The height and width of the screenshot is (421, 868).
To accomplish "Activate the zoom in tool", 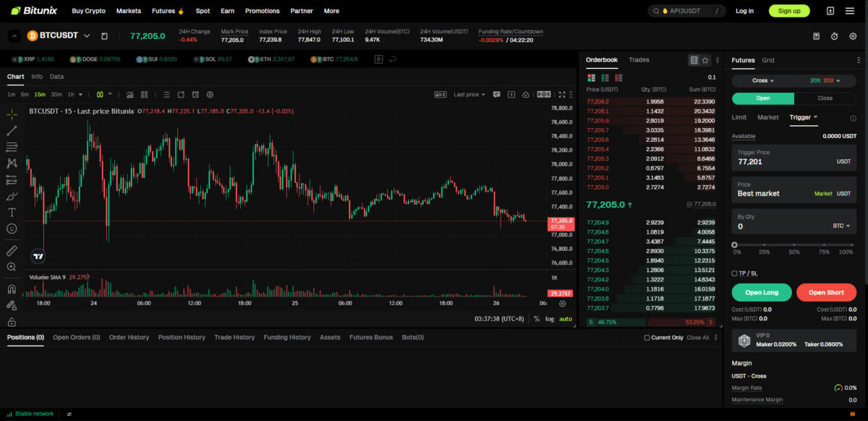I will [12, 267].
